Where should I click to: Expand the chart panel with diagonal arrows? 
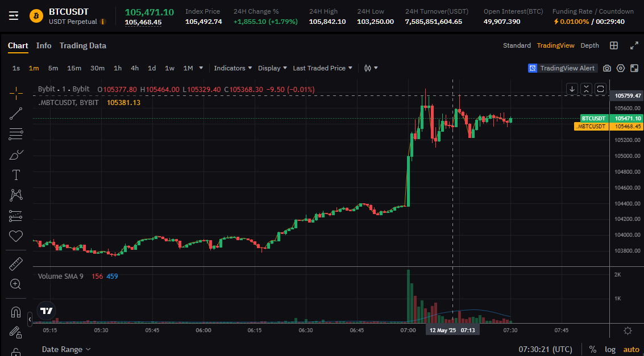point(634,45)
